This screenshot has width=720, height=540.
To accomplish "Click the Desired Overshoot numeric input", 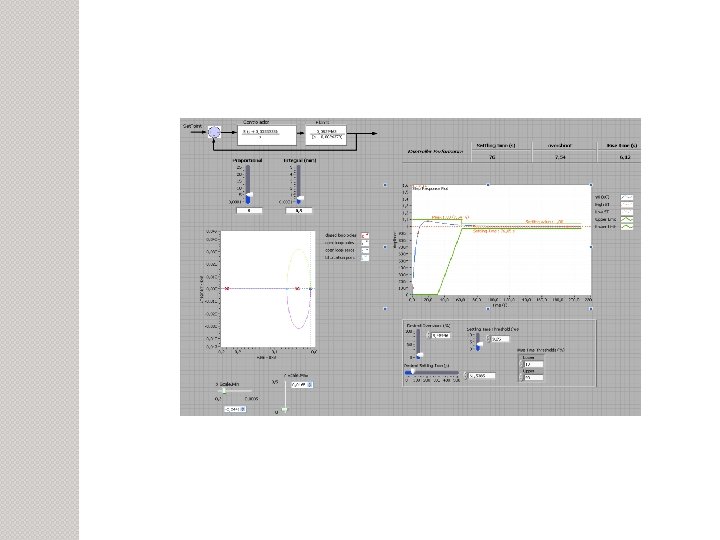I will (441, 336).
